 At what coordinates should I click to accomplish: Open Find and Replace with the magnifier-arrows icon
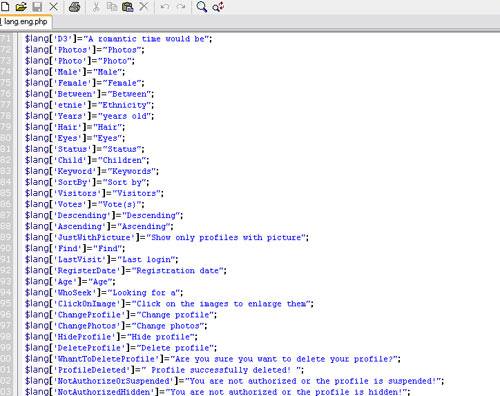click(x=218, y=7)
